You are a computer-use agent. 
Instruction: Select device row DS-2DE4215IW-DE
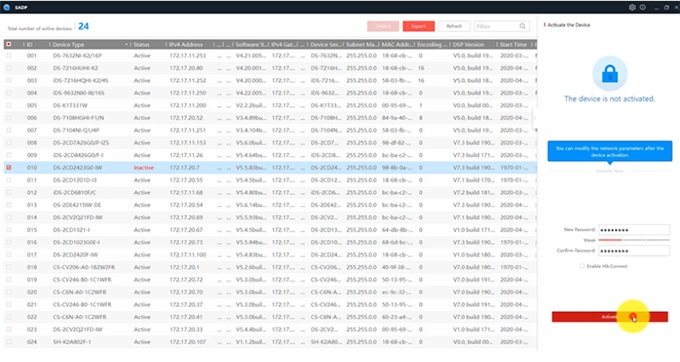tap(270, 205)
